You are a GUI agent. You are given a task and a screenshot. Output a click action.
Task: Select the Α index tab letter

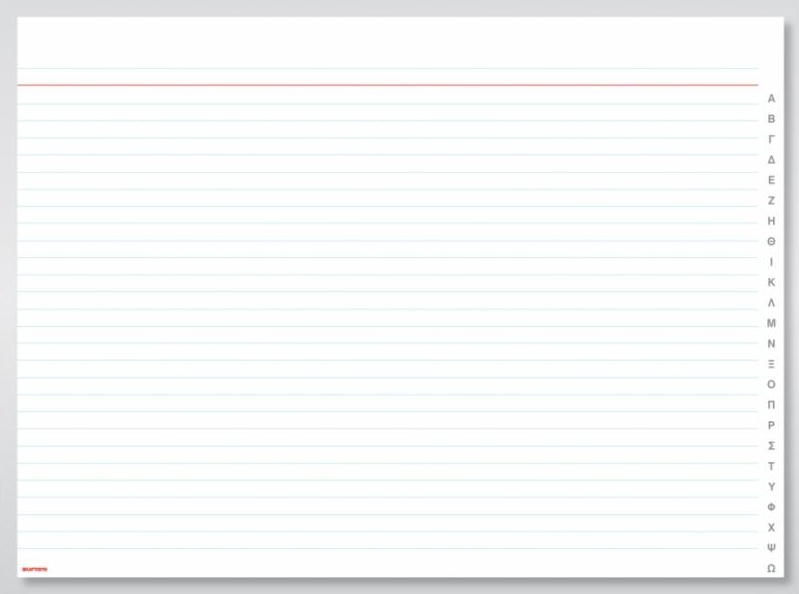coord(771,98)
